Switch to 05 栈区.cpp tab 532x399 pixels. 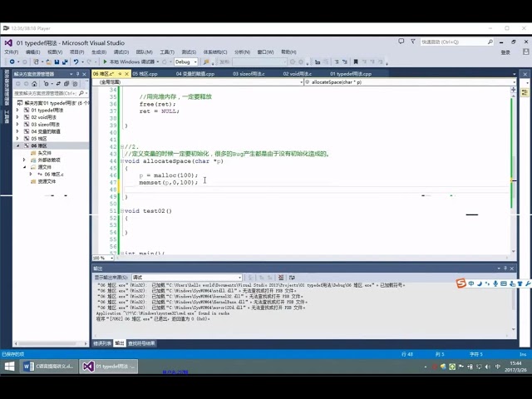click(x=145, y=74)
